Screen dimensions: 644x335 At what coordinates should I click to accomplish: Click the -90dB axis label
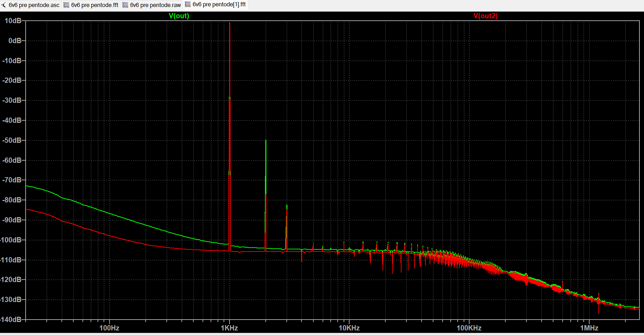pyautogui.click(x=12, y=220)
